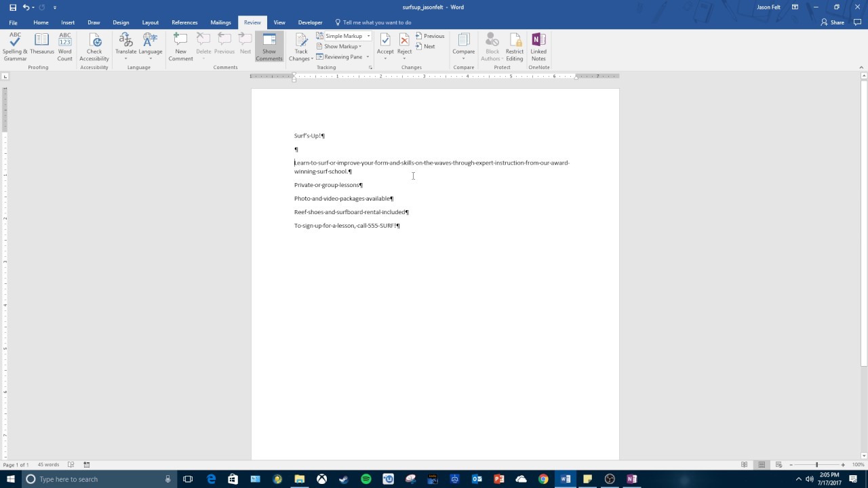Switch to the Draw tab
Viewport: 868px width, 488px height.
[94, 22]
